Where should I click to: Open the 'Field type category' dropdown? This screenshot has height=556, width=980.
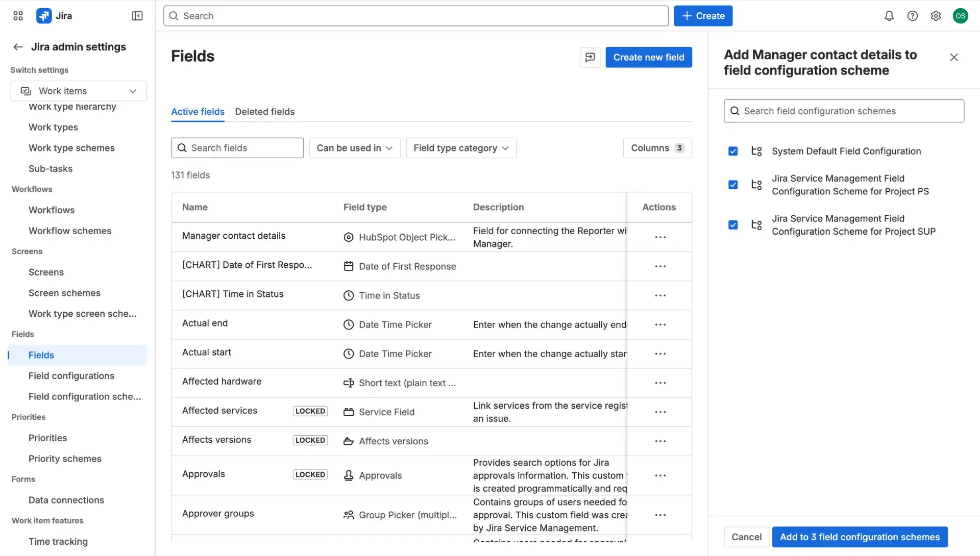460,148
